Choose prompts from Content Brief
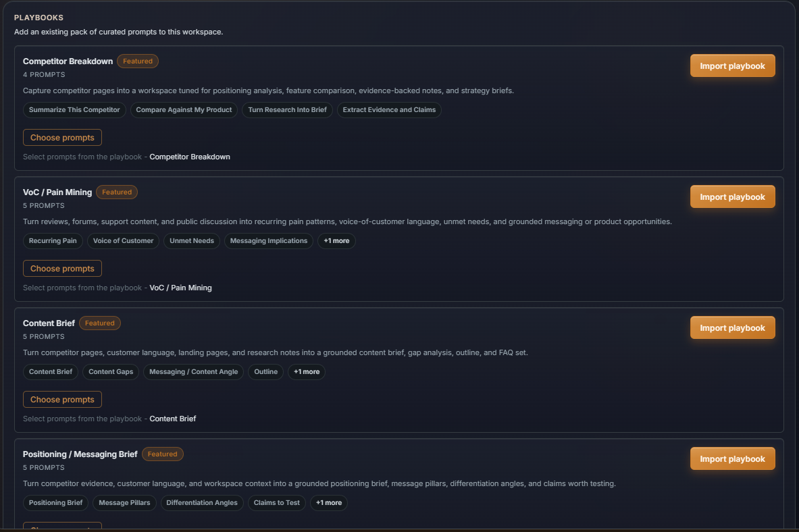Screen dimensions: 799x532 tap(62, 399)
